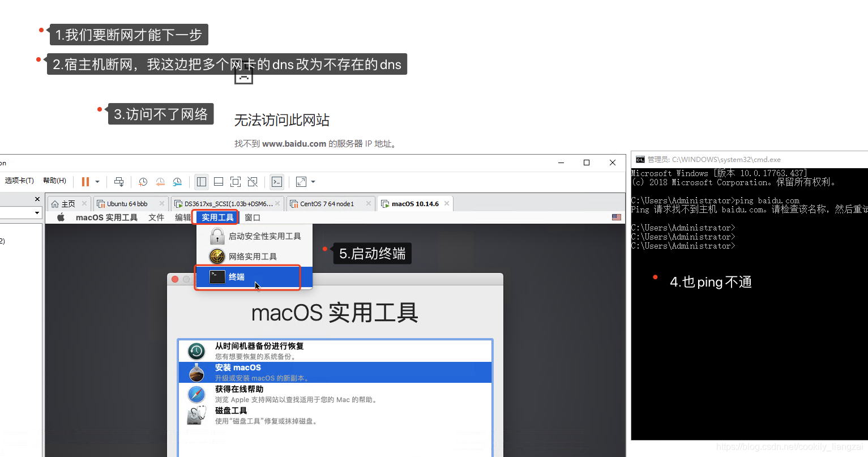Close the CentOS 7 64 node1 tab
Image resolution: width=868 pixels, height=457 pixels.
pyautogui.click(x=369, y=203)
